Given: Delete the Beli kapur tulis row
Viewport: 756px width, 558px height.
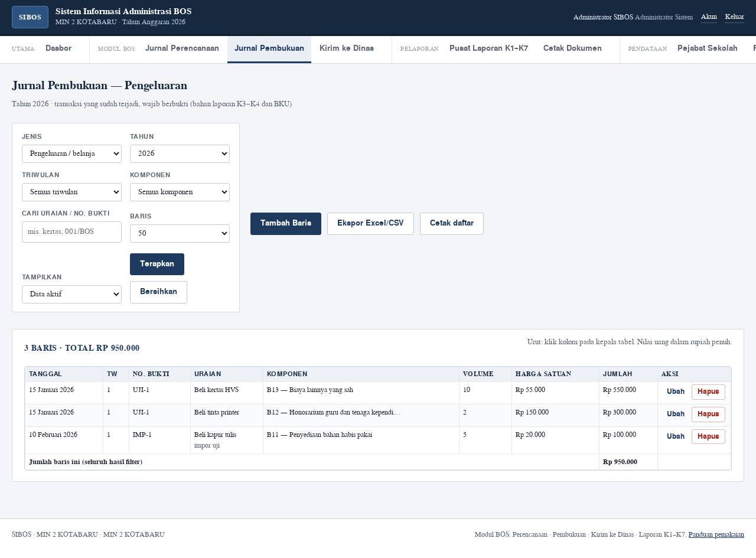Looking at the screenshot, I should (x=708, y=436).
